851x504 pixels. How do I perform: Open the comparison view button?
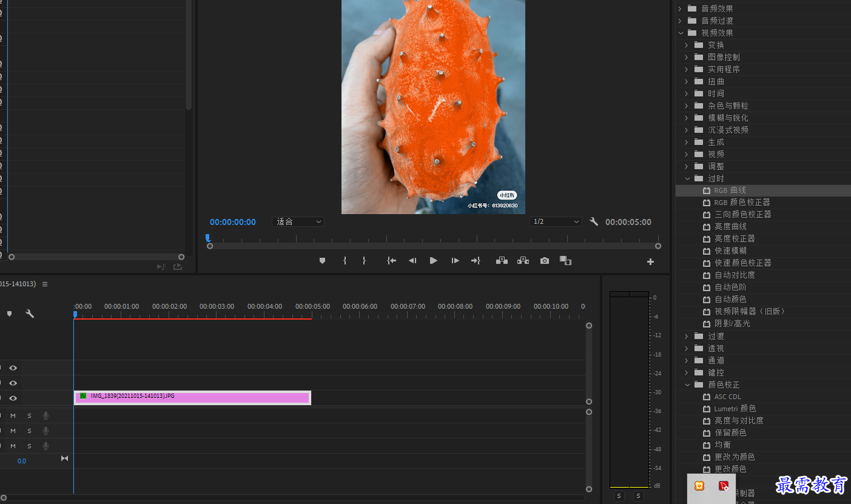click(x=565, y=261)
